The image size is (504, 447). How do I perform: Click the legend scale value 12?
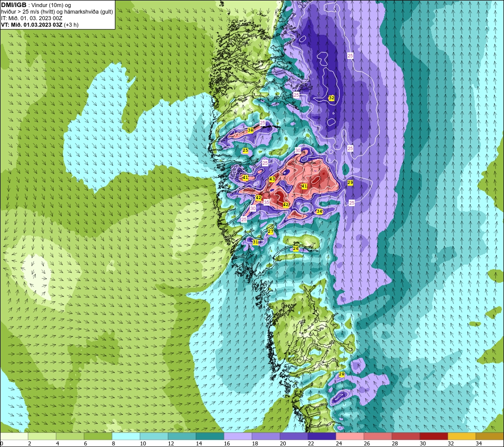coord(171,443)
